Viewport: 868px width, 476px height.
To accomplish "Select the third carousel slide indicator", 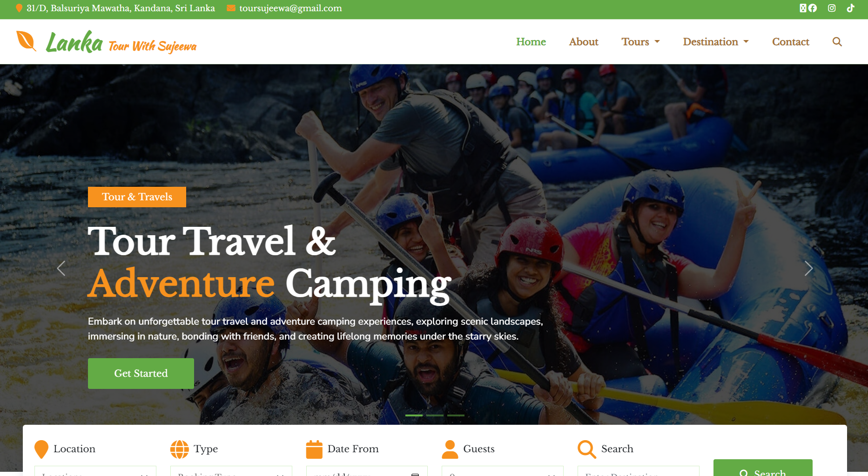I will point(456,415).
